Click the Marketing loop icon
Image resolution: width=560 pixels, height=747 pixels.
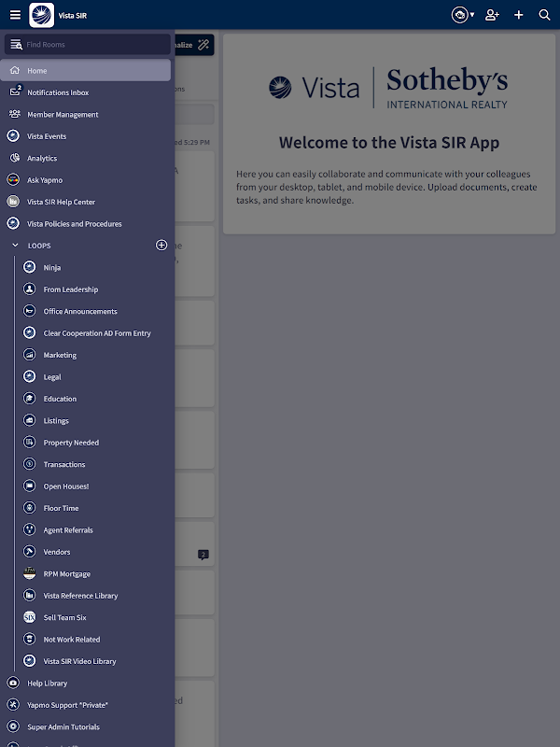pyautogui.click(x=30, y=355)
